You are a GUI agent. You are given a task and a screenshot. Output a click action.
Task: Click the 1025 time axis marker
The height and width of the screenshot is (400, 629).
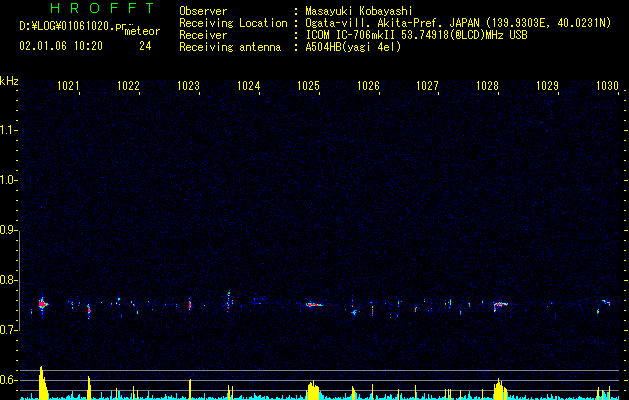point(308,85)
